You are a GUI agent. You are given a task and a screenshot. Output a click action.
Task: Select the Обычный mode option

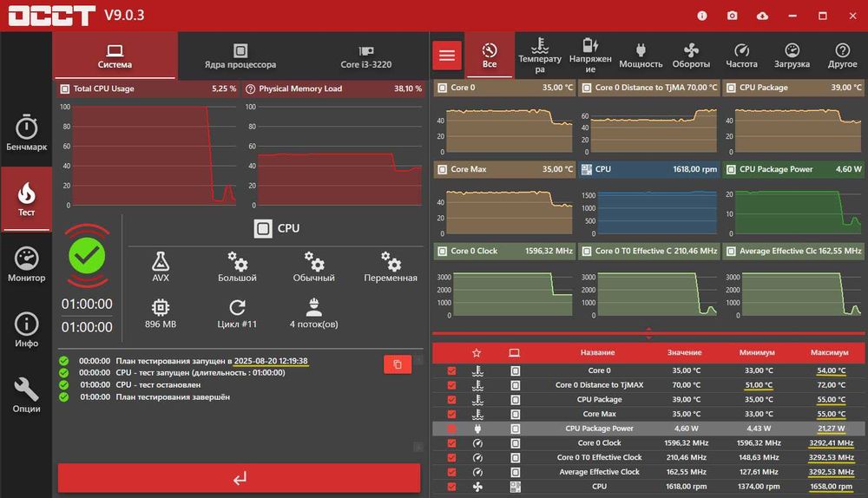(314, 266)
